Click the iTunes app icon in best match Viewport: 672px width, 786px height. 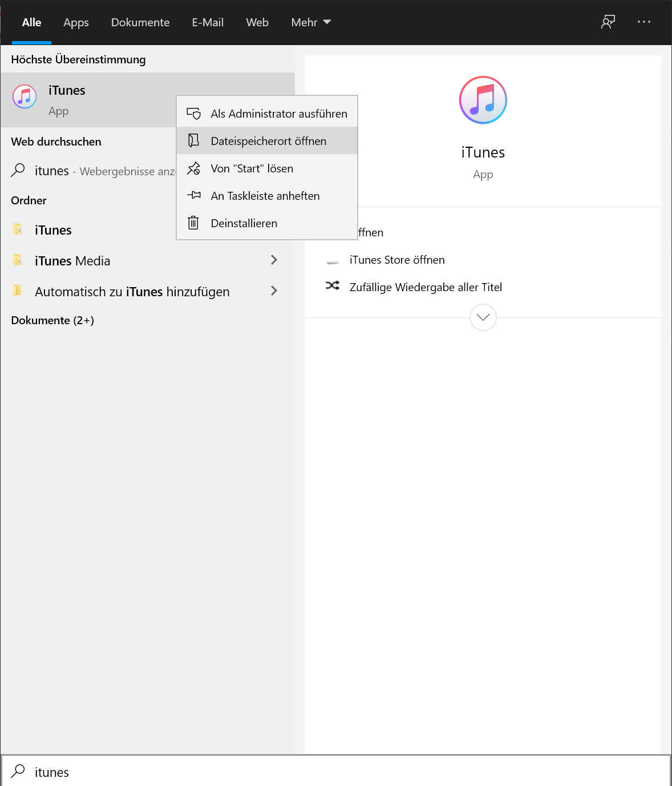[25, 96]
